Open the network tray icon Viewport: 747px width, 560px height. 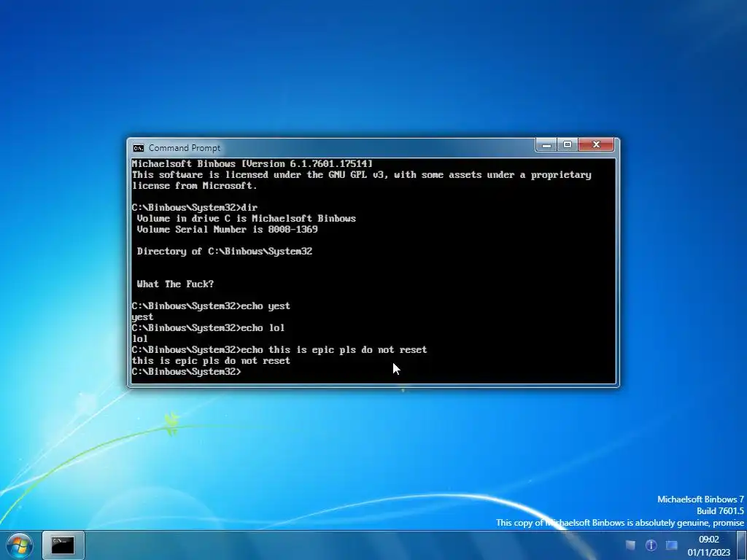[x=671, y=545]
